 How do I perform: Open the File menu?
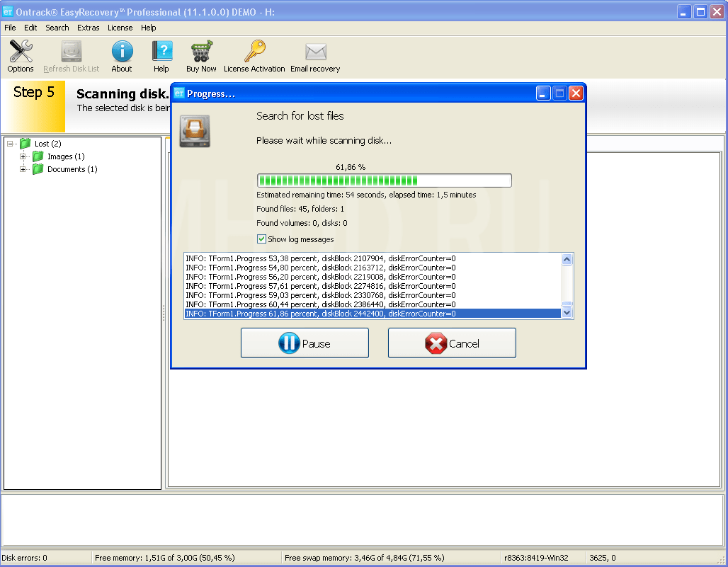click(10, 28)
